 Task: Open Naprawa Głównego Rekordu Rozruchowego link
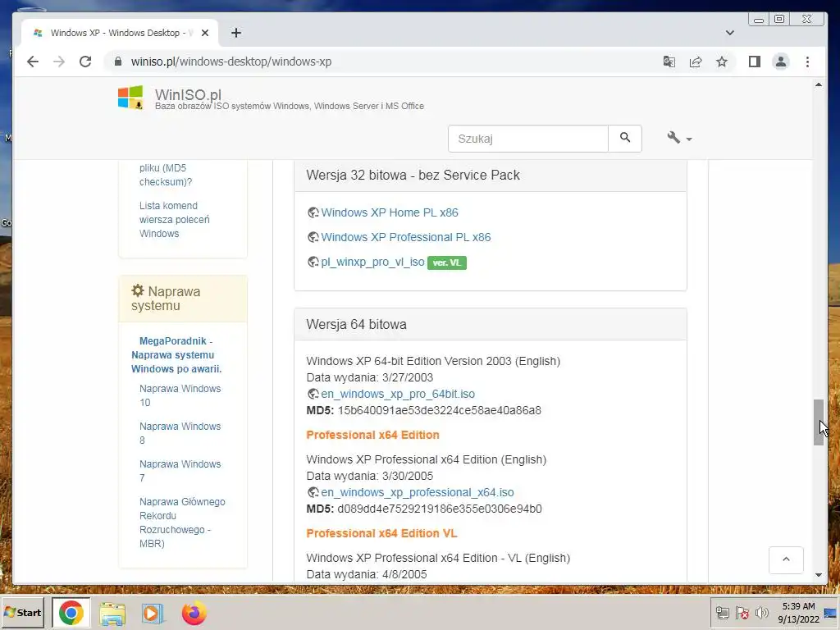(x=182, y=523)
